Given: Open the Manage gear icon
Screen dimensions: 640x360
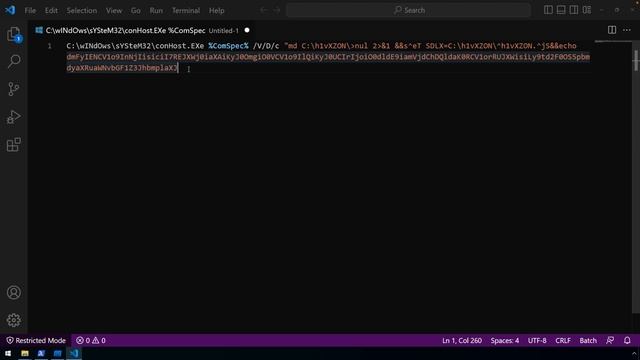Looking at the screenshot, I should coord(13,320).
